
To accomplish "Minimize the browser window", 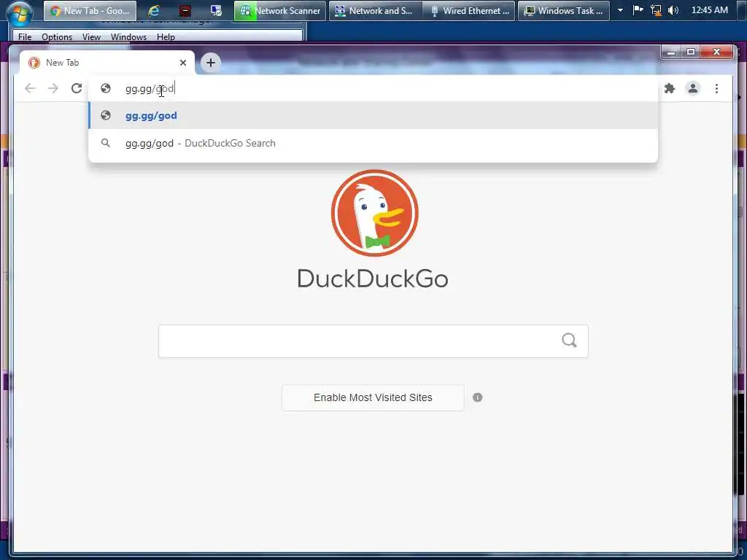I will (x=671, y=52).
